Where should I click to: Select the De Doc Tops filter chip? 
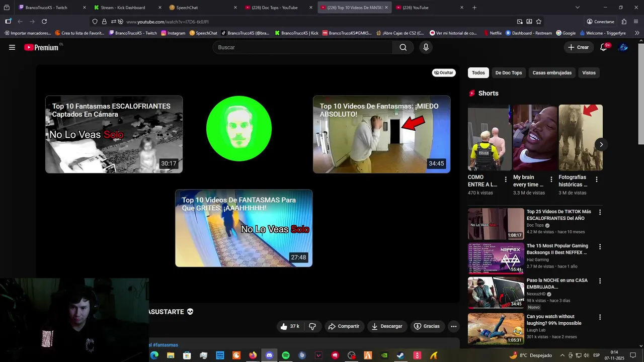click(x=509, y=73)
